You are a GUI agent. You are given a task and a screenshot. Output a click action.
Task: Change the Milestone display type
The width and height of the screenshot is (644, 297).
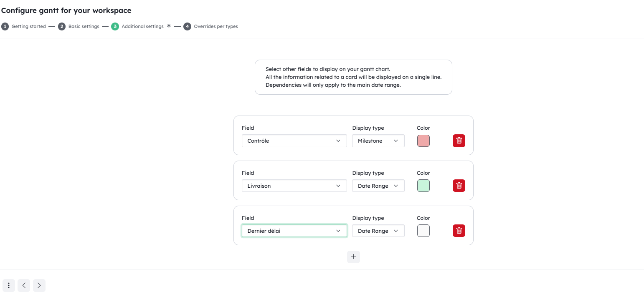[x=378, y=141]
